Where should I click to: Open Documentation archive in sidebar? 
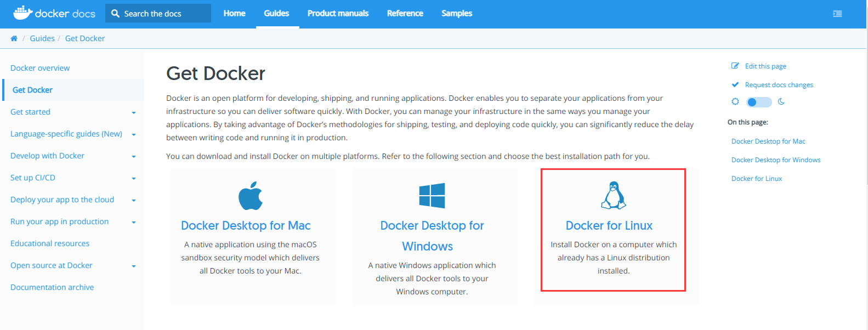(x=52, y=287)
